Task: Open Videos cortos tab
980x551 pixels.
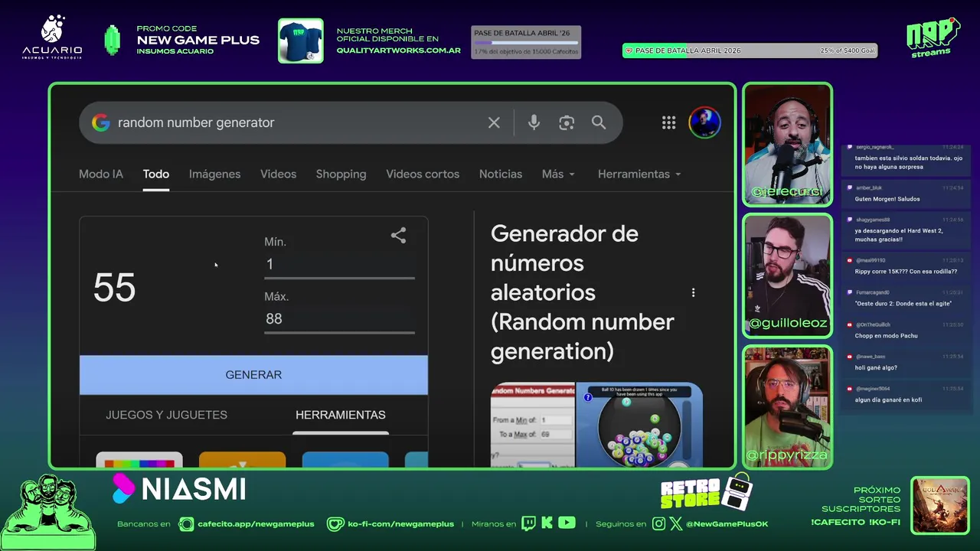Action: (x=423, y=174)
